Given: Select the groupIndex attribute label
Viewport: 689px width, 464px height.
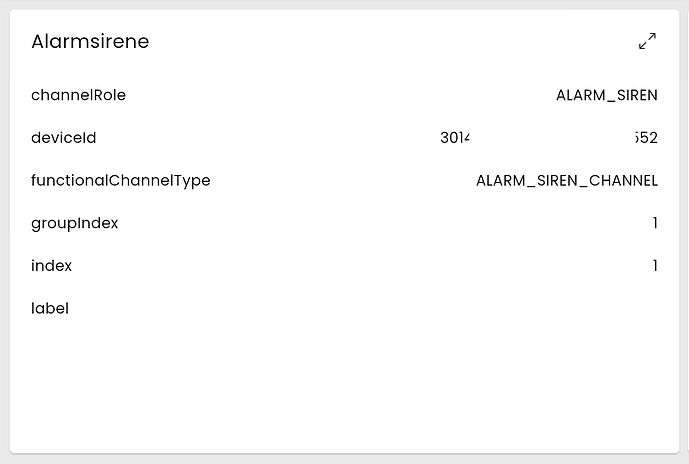Looking at the screenshot, I should coord(74,223).
